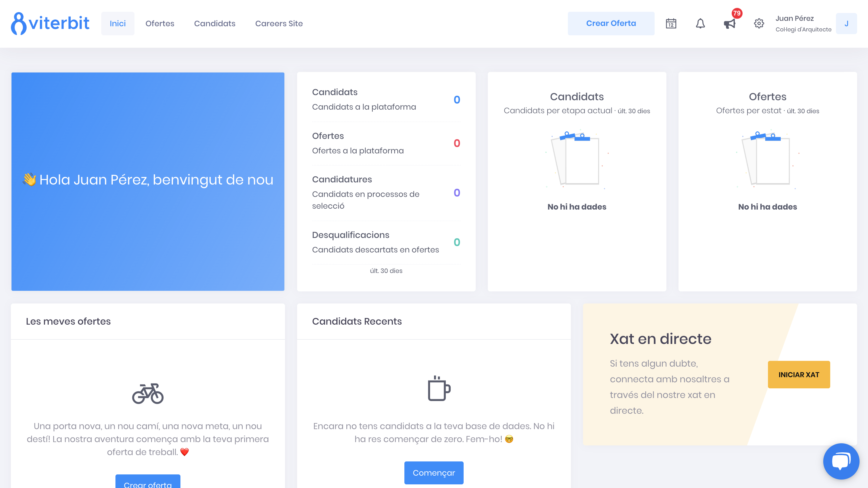The width and height of the screenshot is (868, 488).
Task: Click the Desqualificacions statistics row
Action: (x=386, y=242)
